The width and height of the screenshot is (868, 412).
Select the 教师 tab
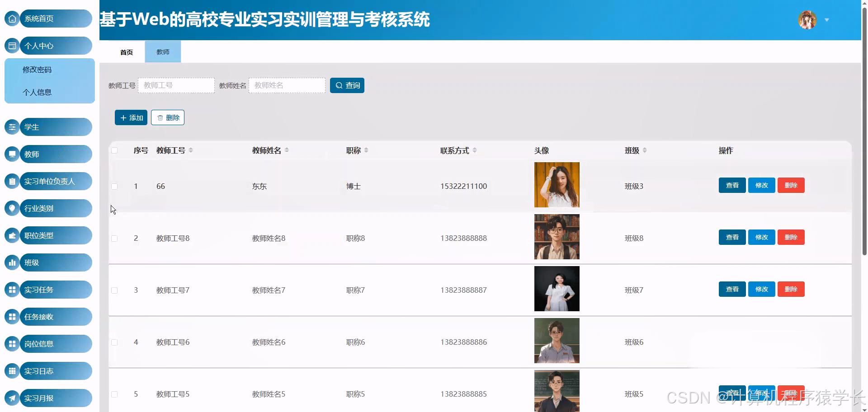pyautogui.click(x=163, y=51)
